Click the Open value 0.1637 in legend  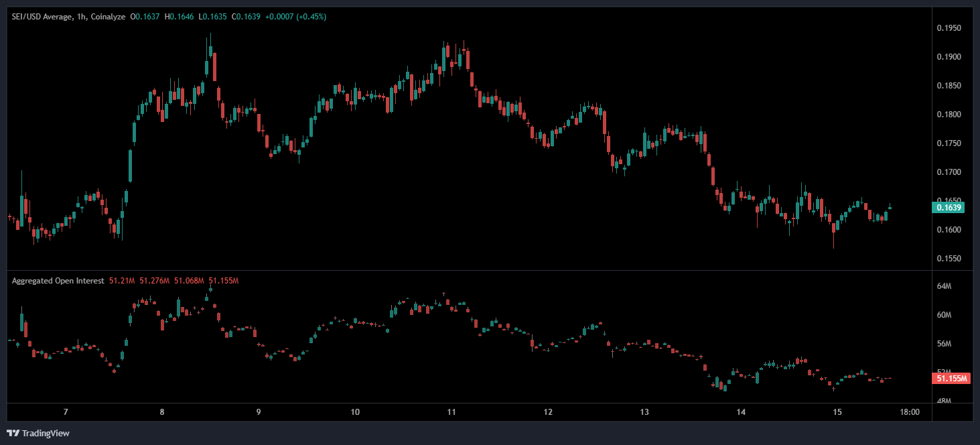[147, 17]
